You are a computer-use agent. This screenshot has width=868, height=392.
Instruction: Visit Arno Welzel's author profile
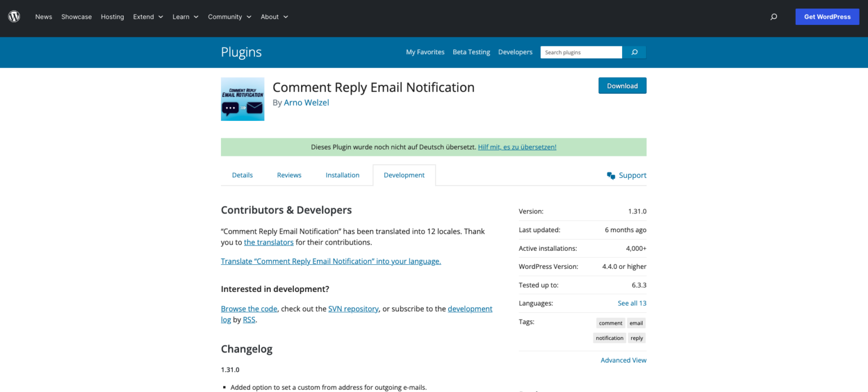[306, 102]
